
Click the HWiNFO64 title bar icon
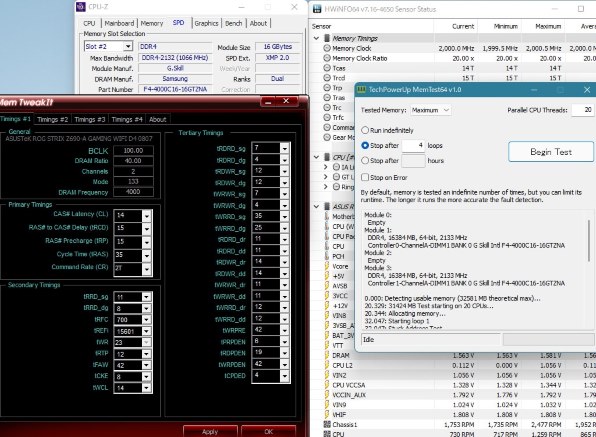pos(317,9)
